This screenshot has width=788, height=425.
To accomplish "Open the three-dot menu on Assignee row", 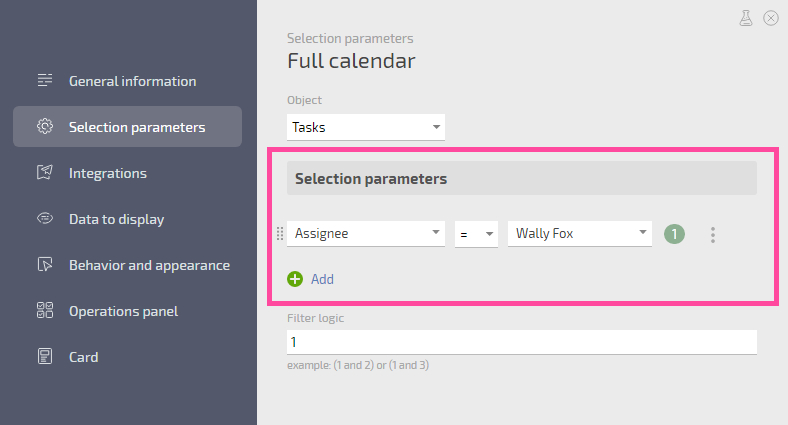I will tap(713, 235).
